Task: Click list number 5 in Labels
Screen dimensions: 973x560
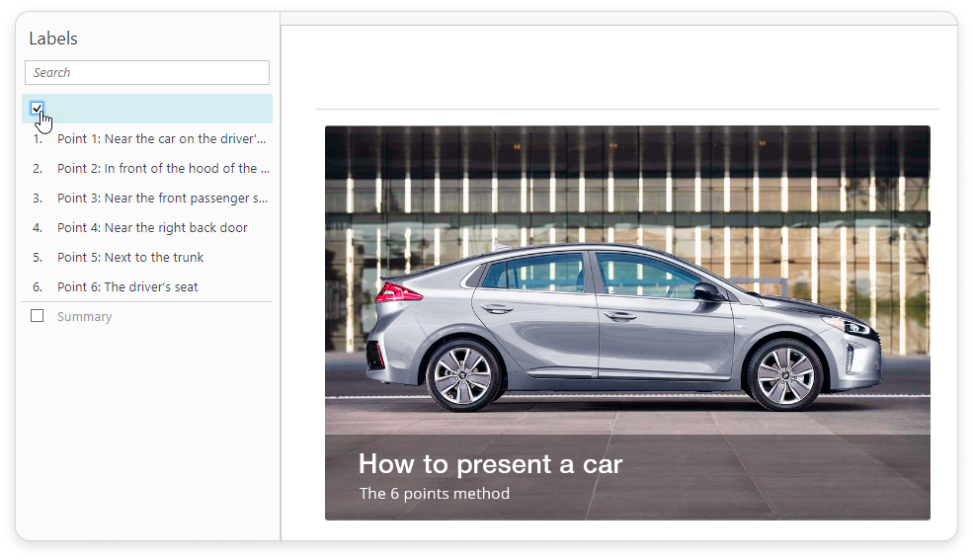Action: [x=38, y=258]
